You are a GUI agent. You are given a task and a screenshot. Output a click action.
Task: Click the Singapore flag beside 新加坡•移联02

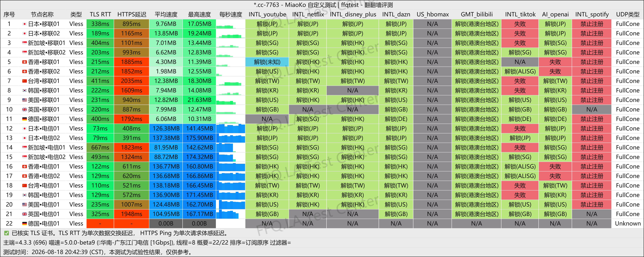click(x=24, y=52)
